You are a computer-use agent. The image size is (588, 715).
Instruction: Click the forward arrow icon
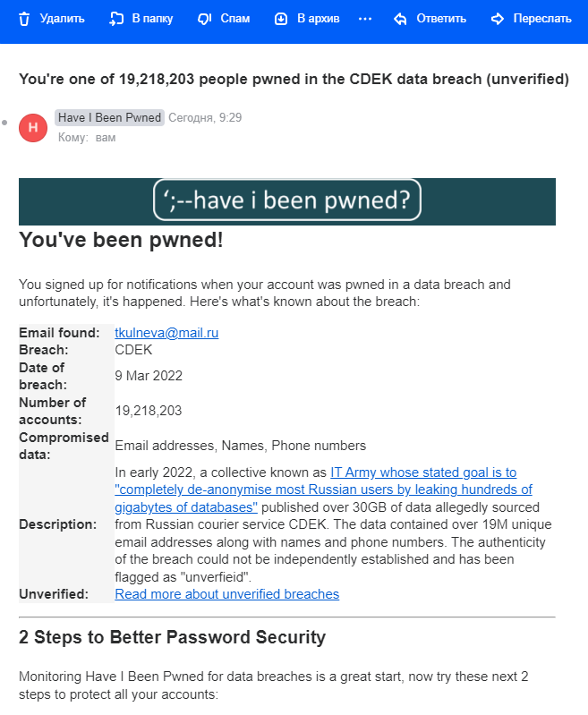(x=498, y=19)
